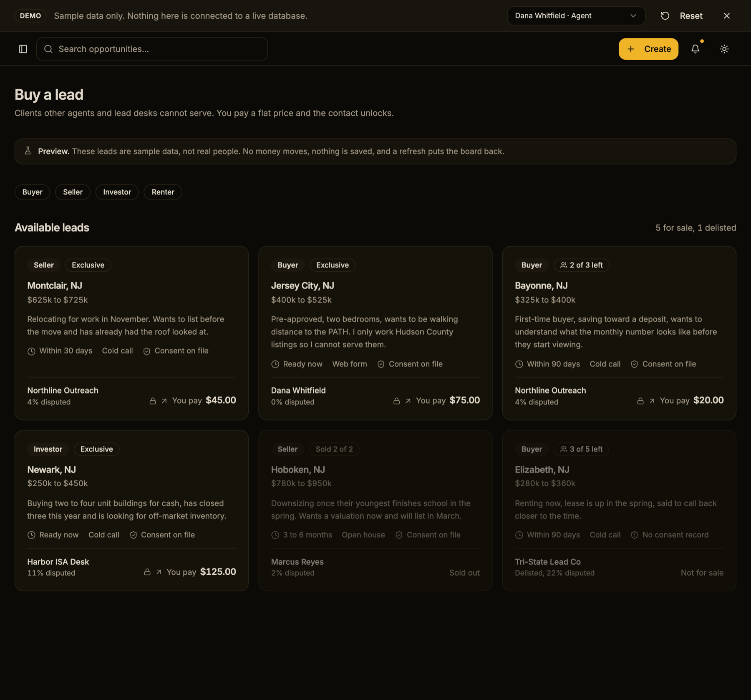This screenshot has width=751, height=700.
Task: Click the Hoboken, NJ card title
Action: [298, 470]
